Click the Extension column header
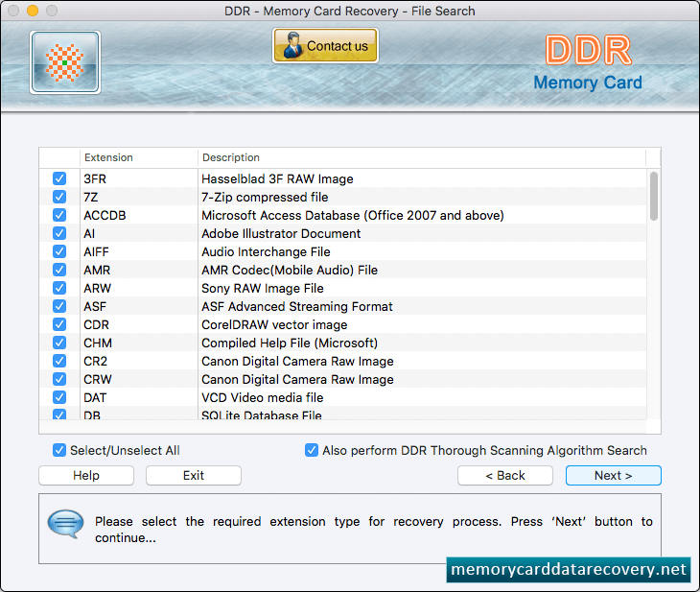700x592 pixels. [139, 157]
